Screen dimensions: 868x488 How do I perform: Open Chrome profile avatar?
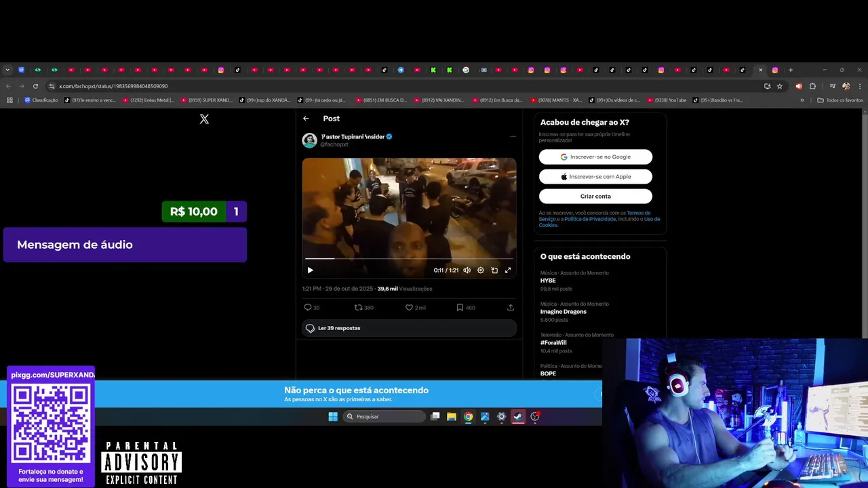coord(846,86)
